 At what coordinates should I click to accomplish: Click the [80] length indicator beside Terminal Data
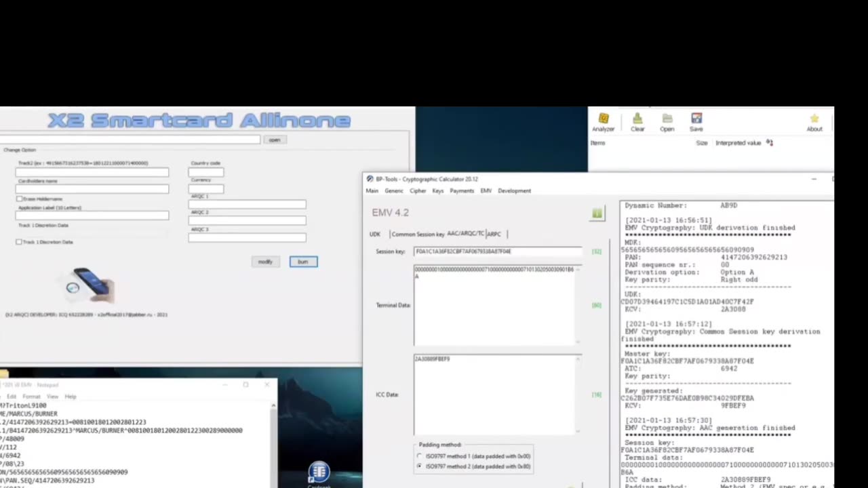[x=597, y=305]
